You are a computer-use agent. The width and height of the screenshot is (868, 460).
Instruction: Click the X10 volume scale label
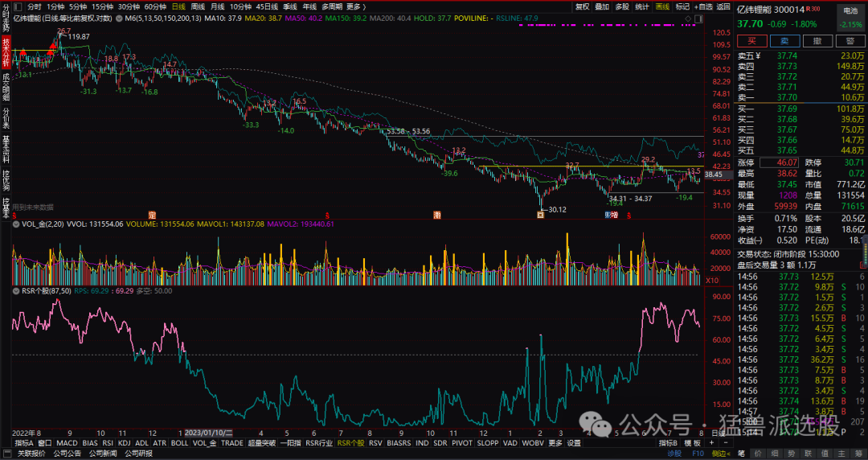[x=712, y=281]
